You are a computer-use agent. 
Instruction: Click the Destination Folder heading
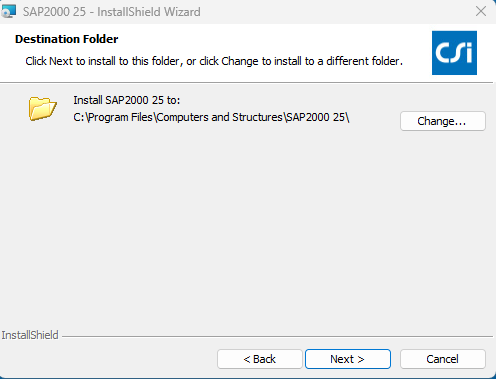point(67,39)
